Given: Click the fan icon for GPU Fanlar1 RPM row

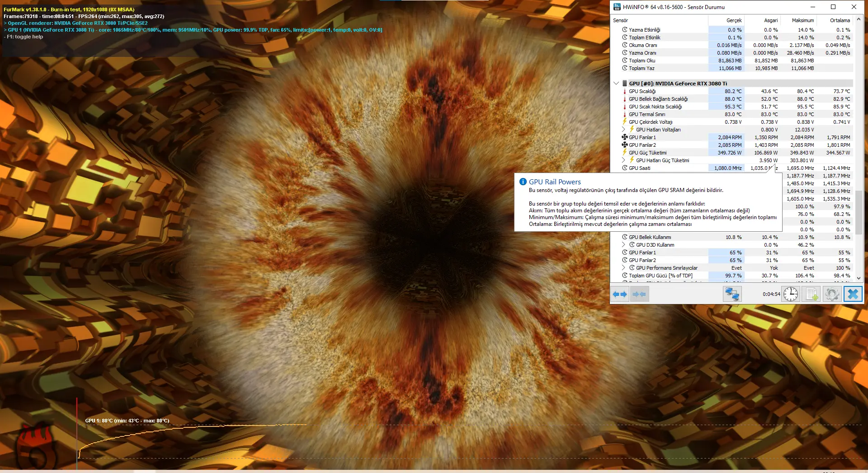Looking at the screenshot, I should coord(625,137).
